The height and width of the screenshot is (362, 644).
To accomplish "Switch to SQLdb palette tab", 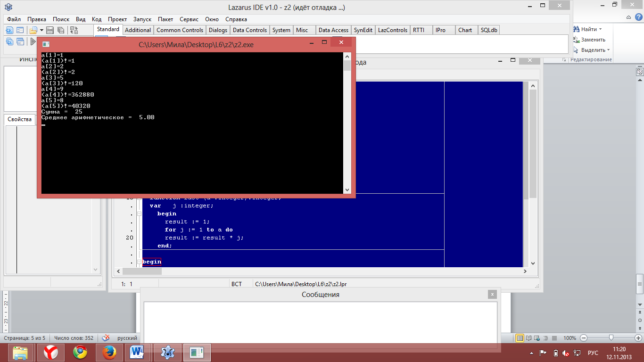I will pos(489,30).
